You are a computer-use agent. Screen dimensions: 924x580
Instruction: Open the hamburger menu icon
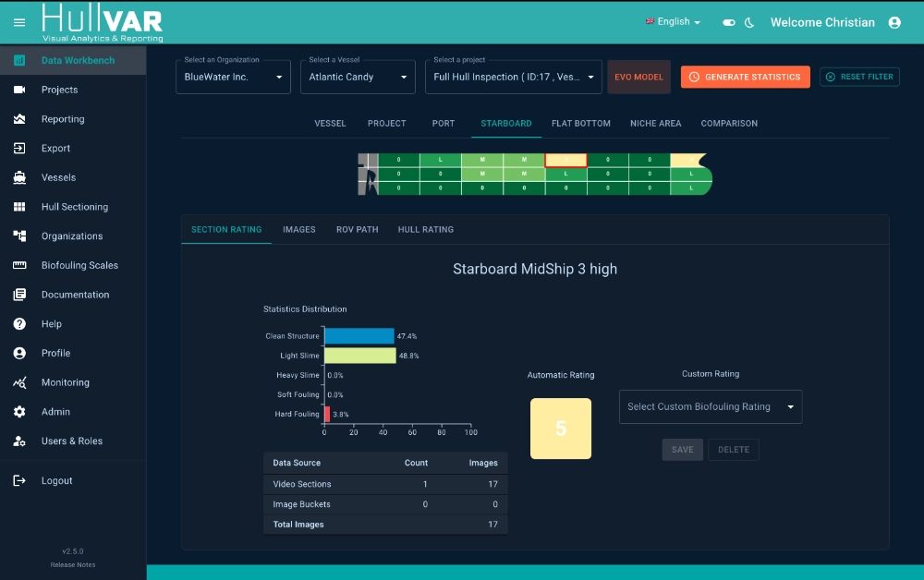pos(19,22)
